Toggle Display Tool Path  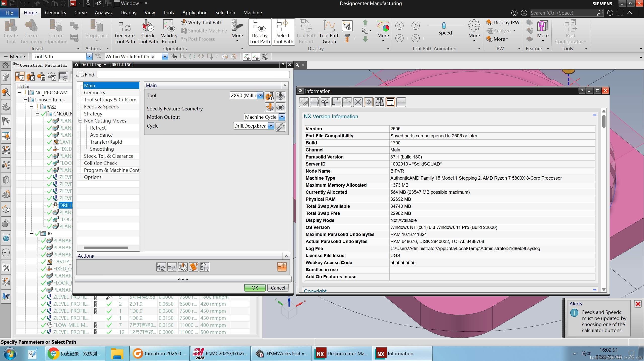pyautogui.click(x=260, y=32)
